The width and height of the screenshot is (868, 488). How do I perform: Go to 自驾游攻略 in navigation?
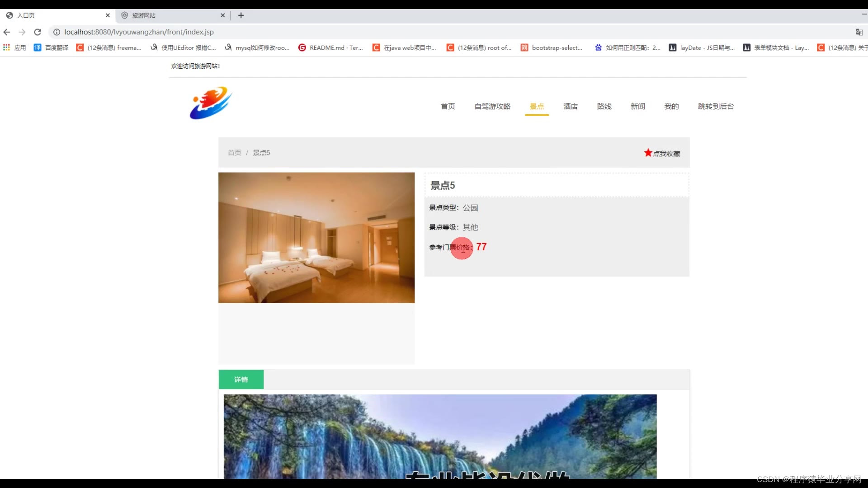click(x=492, y=106)
